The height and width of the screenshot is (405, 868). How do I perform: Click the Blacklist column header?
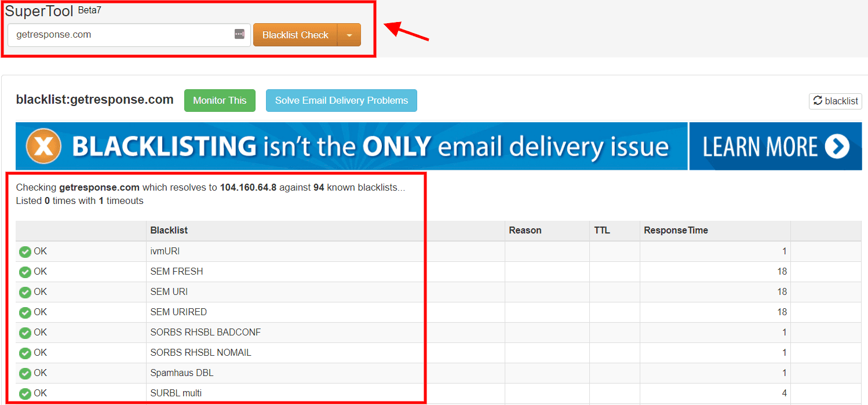pyautogui.click(x=169, y=230)
